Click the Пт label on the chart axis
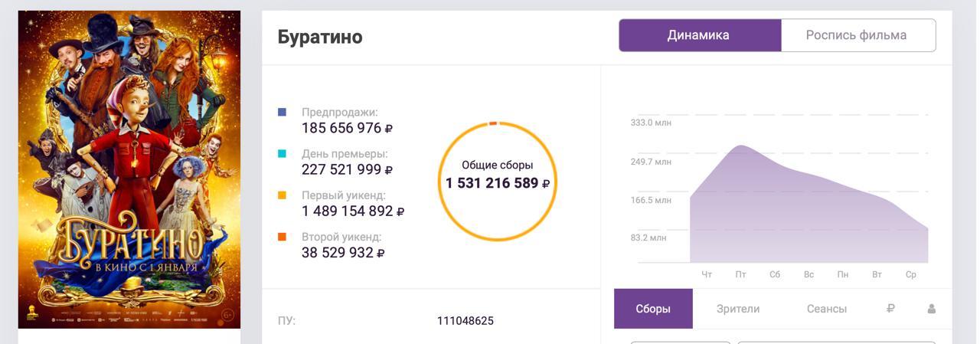 [x=741, y=274]
